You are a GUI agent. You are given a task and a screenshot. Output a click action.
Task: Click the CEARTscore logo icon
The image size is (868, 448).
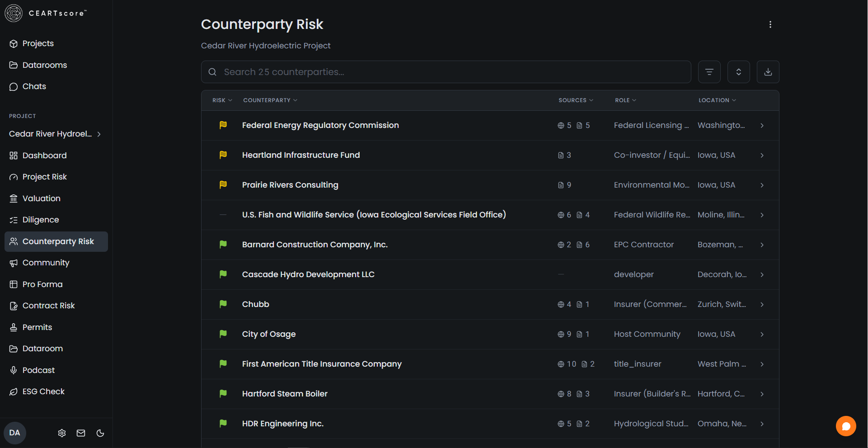tap(14, 13)
